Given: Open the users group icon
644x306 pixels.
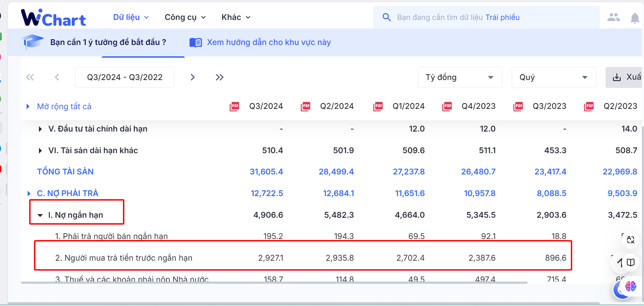Looking at the screenshot, I should click(613, 17).
